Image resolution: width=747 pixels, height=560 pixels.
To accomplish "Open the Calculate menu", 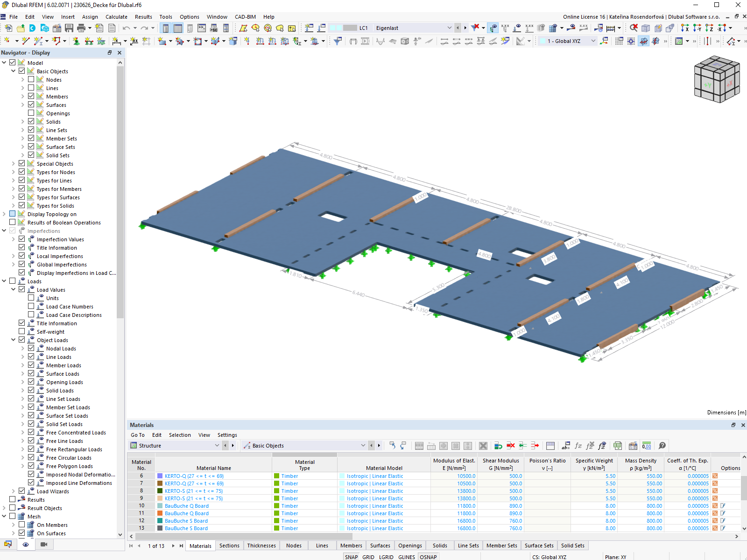I will click(x=116, y=17).
